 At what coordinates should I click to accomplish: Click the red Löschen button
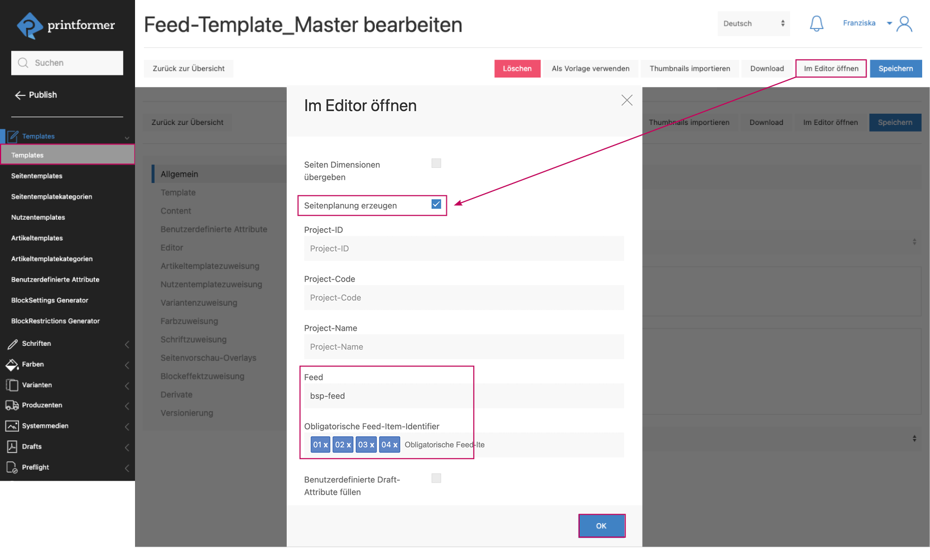(x=517, y=69)
